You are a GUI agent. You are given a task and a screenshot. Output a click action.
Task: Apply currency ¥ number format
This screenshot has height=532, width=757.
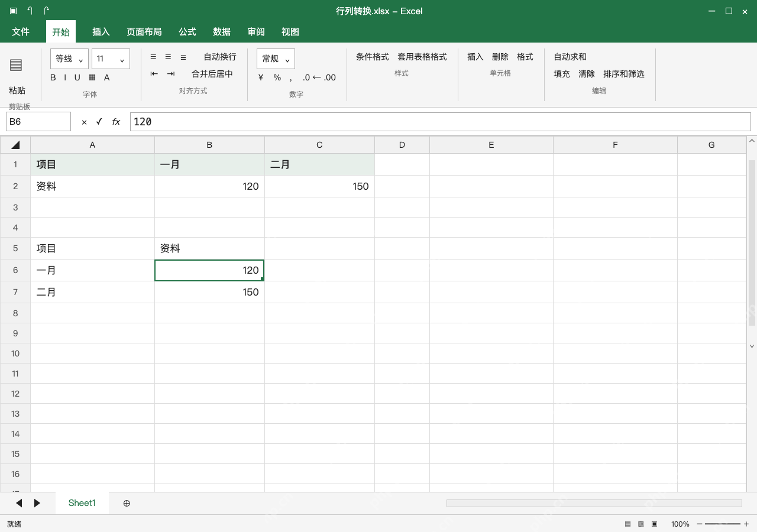[x=261, y=77]
